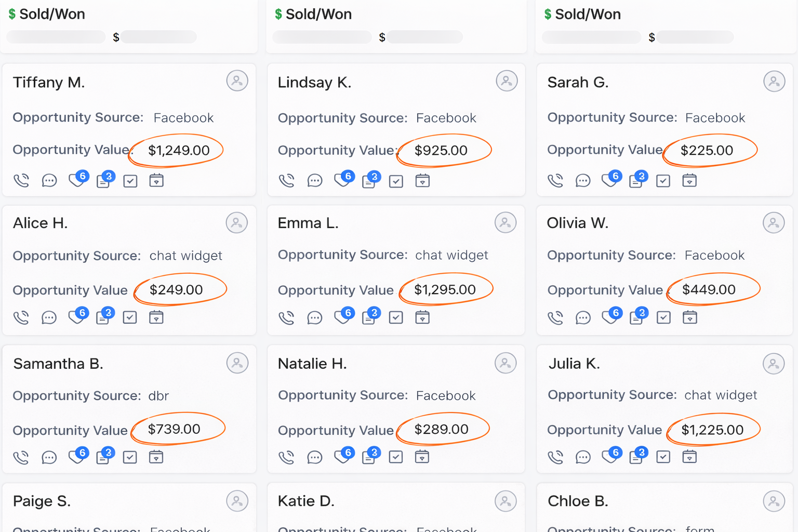Open the Chloe B. opportunity card
This screenshot has height=532, width=798.
577,501
